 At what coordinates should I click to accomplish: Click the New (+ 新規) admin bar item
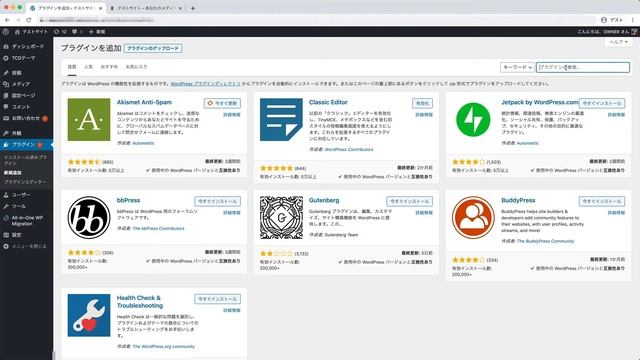tap(97, 31)
